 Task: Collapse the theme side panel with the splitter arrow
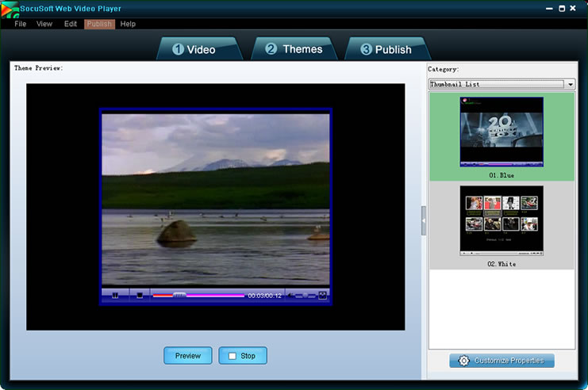pyautogui.click(x=424, y=220)
